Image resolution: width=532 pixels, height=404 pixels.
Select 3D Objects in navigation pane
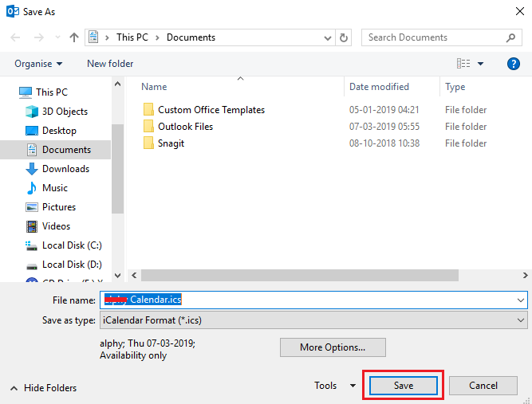pyautogui.click(x=65, y=112)
